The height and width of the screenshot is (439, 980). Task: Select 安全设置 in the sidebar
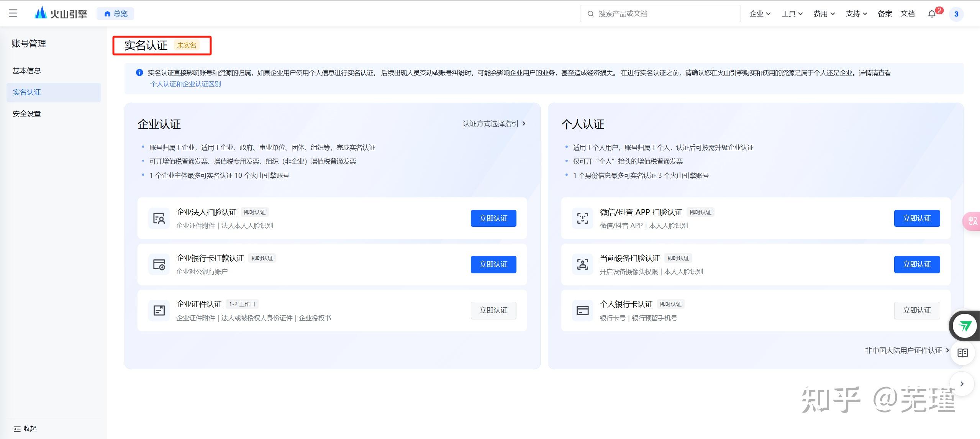coord(26,113)
